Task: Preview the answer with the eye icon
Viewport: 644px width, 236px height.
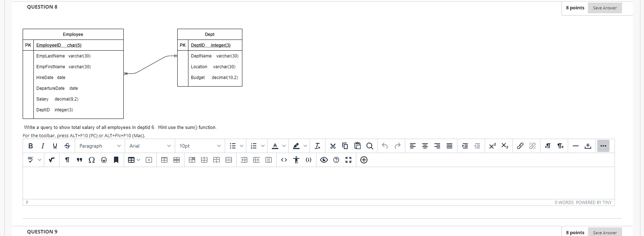Action: pyautogui.click(x=324, y=160)
